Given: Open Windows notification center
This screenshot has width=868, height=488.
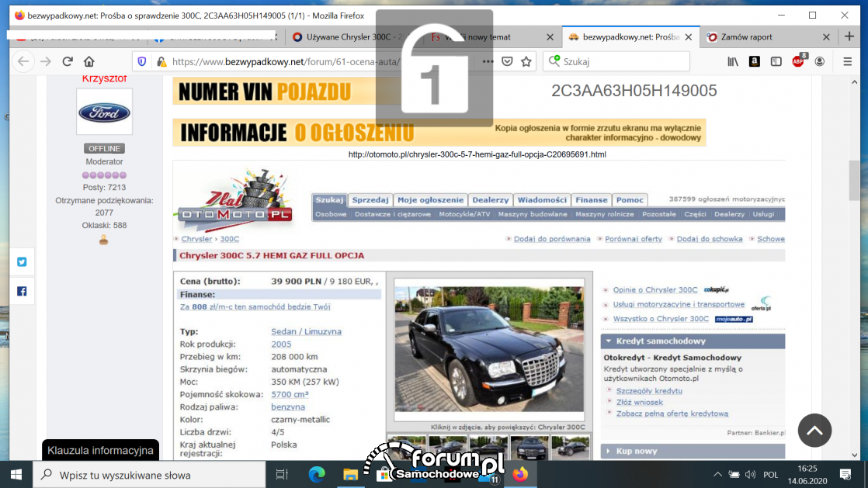Looking at the screenshot, I should click(x=845, y=475).
